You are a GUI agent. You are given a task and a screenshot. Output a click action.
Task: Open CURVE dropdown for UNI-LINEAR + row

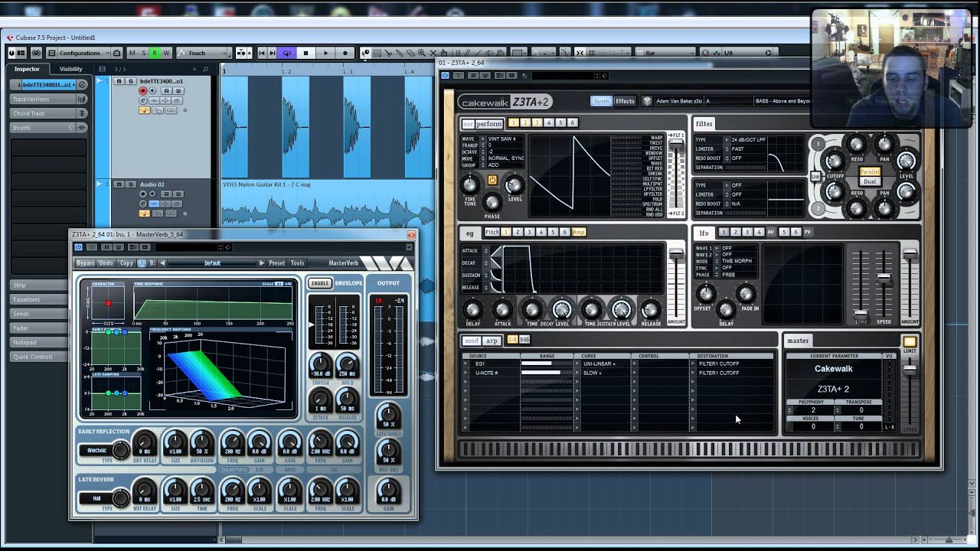(578, 364)
